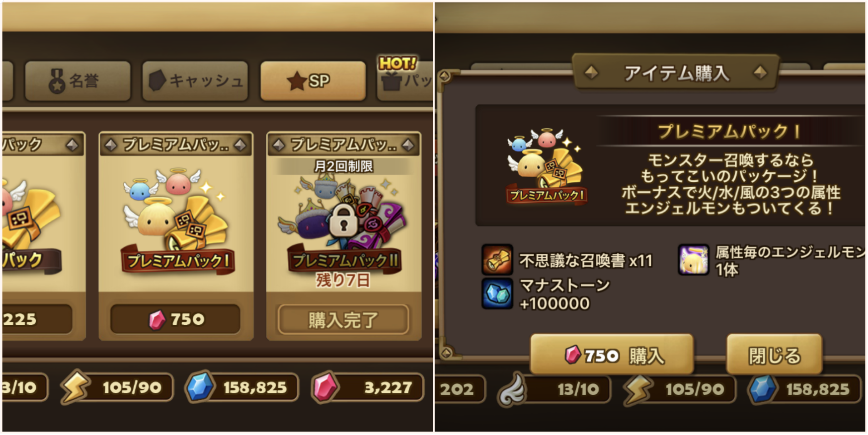Switch to the キャッシュ tab
868x435 pixels.
point(195,81)
